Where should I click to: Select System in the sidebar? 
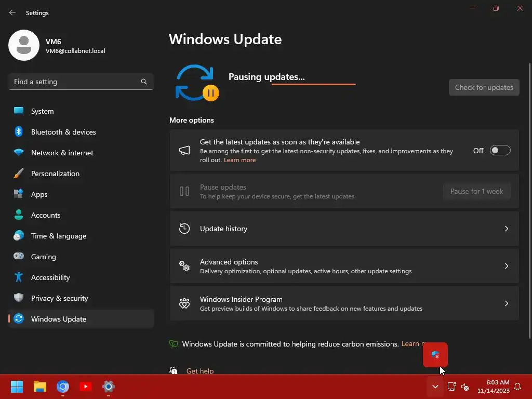pyautogui.click(x=81, y=111)
